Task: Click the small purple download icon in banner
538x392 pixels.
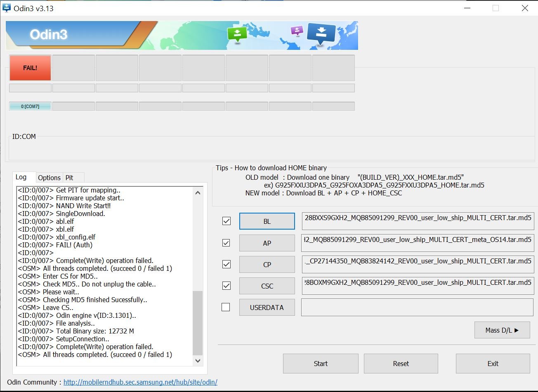Action: [297, 31]
